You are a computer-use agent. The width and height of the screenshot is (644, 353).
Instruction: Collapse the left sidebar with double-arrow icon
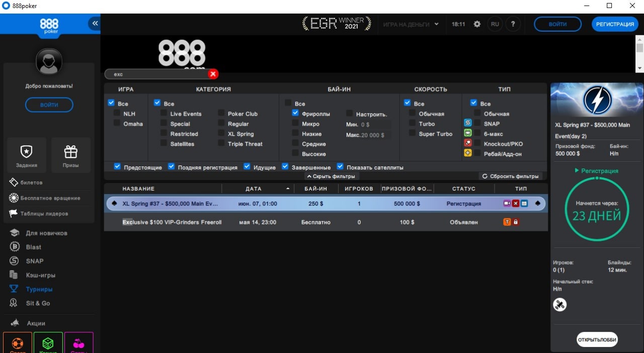(x=94, y=23)
